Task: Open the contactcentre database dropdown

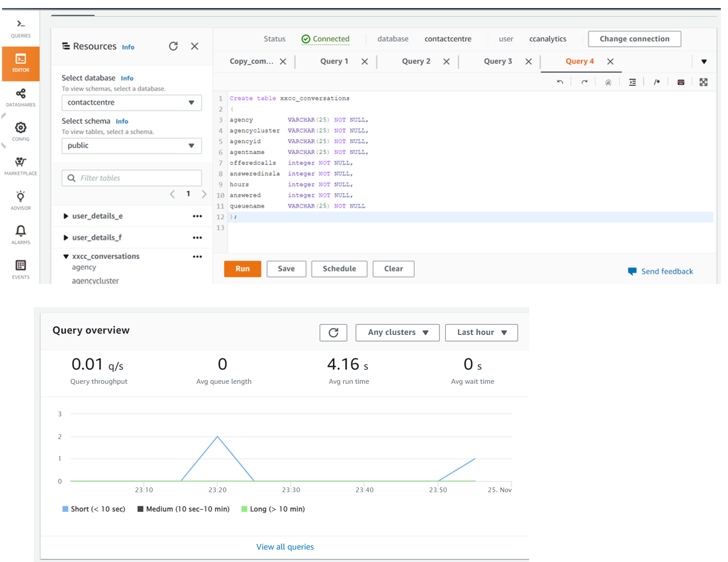Action: pyautogui.click(x=131, y=102)
